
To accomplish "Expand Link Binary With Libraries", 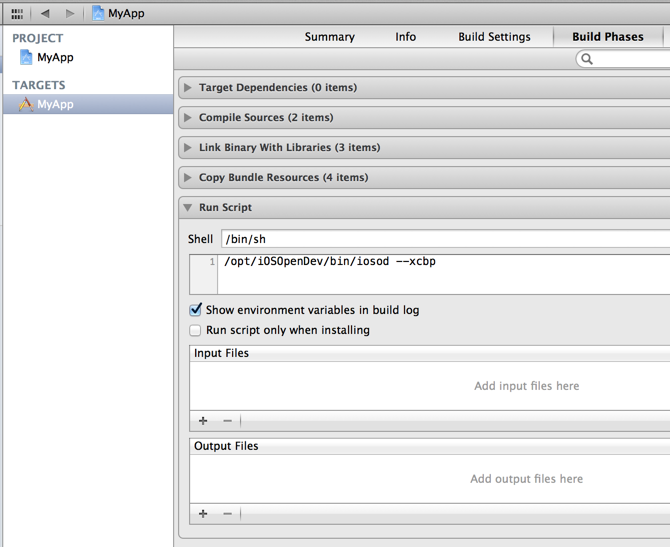I will coord(188,148).
